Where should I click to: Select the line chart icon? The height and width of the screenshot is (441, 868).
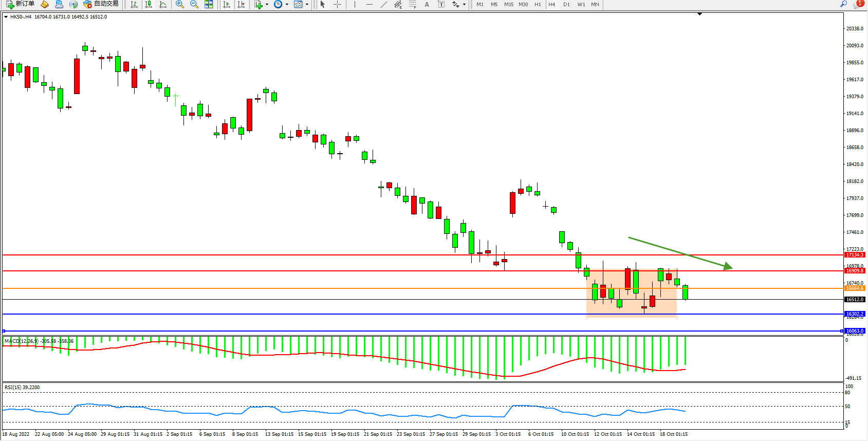point(163,5)
